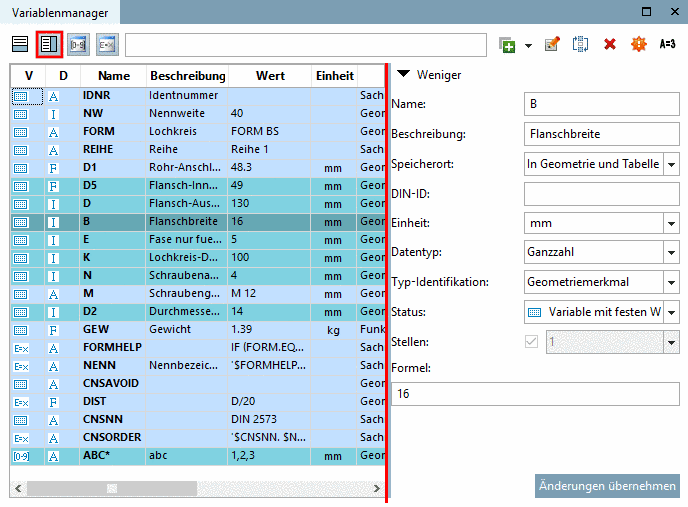Click F data type icon in D1 row

coord(53,169)
